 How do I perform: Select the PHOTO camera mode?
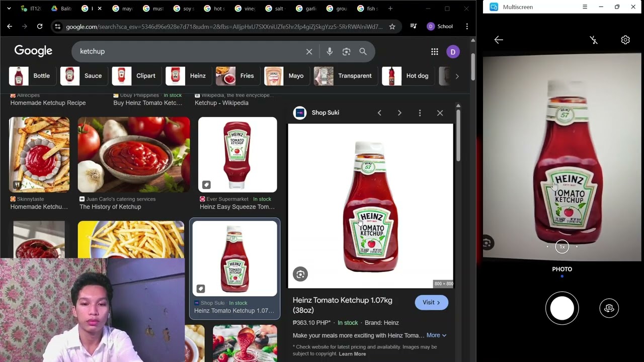click(562, 269)
